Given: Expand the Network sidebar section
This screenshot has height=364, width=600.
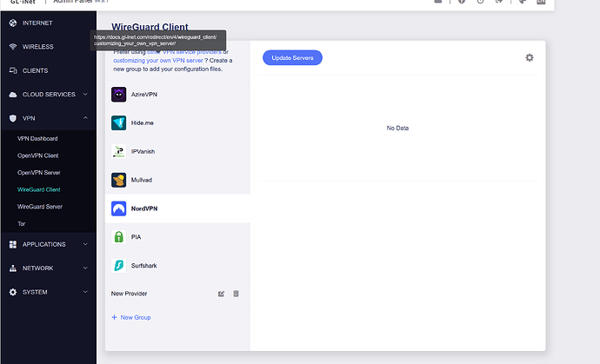Looking at the screenshot, I should click(49, 268).
